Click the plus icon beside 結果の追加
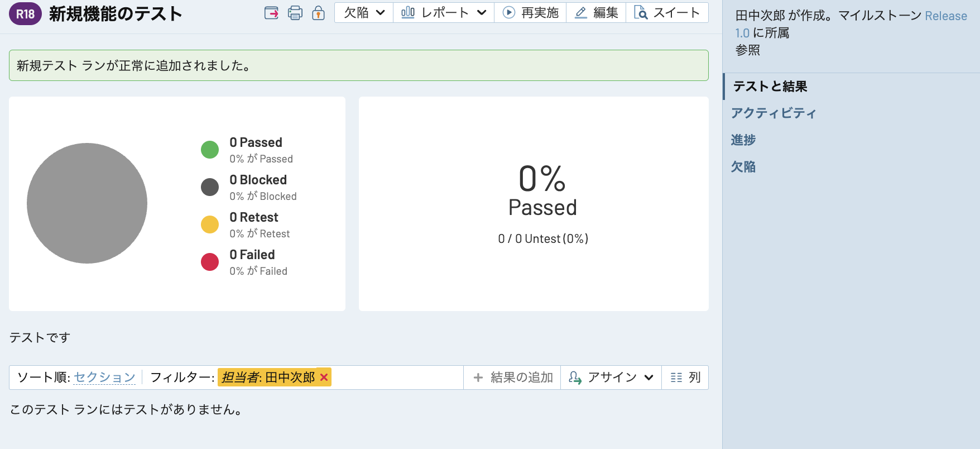 (x=478, y=378)
